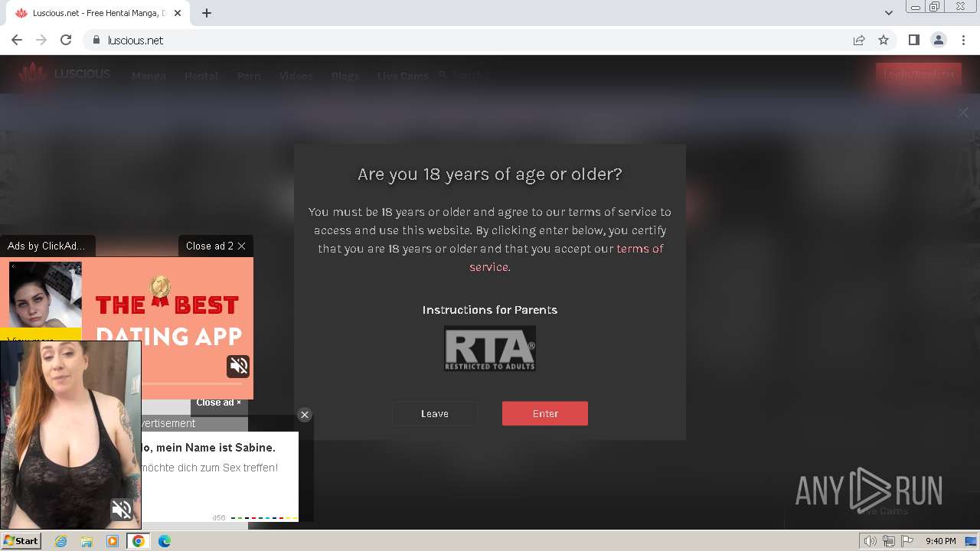This screenshot has height=551, width=980.
Task: Unmute the dating app ad video
Action: tap(238, 367)
